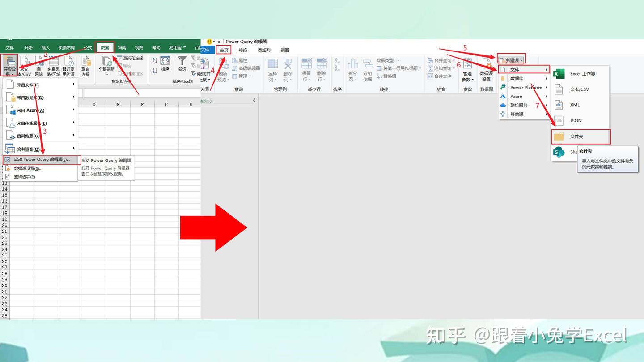The image size is (644, 362).
Task: Open the 新建源 (New Source) dropdown
Action: pos(511,59)
